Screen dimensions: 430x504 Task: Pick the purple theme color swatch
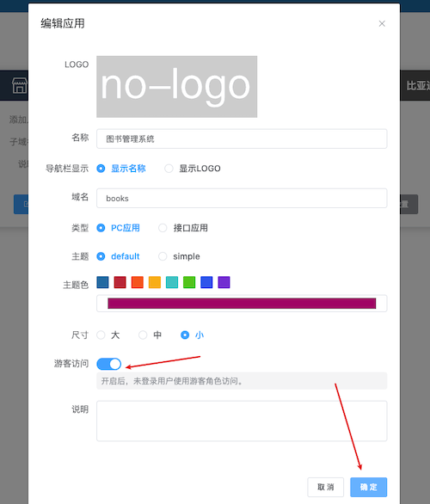tap(224, 282)
